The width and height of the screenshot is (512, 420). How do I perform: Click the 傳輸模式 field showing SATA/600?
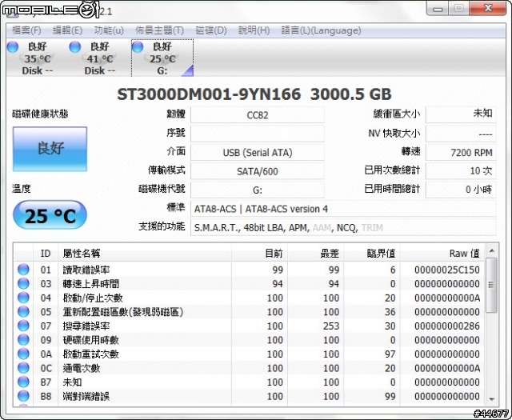258,171
